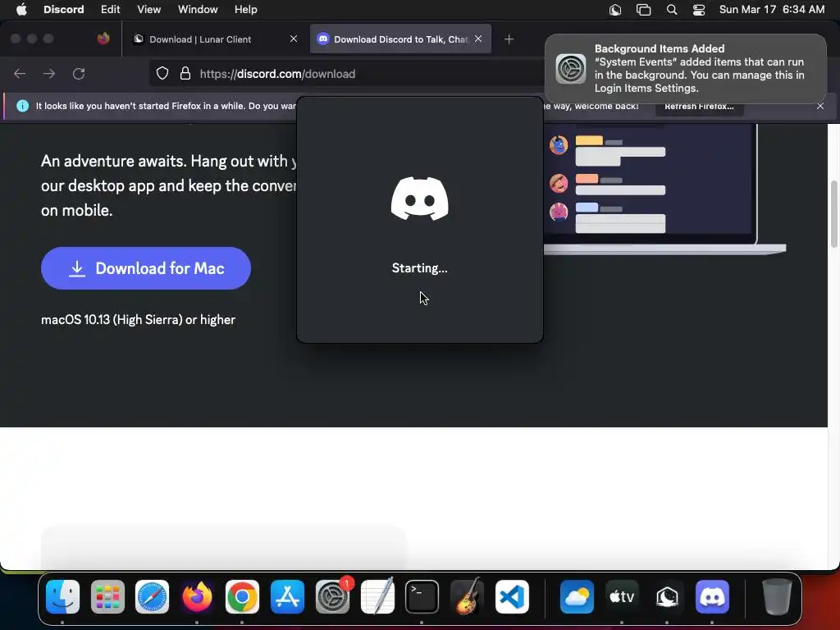Switch to Download | Lunar Client tab

pos(214,39)
